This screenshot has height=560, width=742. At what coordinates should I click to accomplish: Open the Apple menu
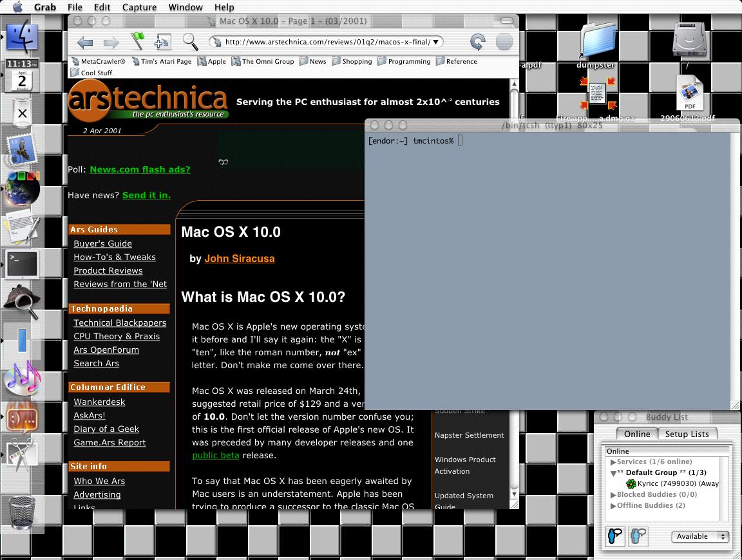[x=17, y=7]
